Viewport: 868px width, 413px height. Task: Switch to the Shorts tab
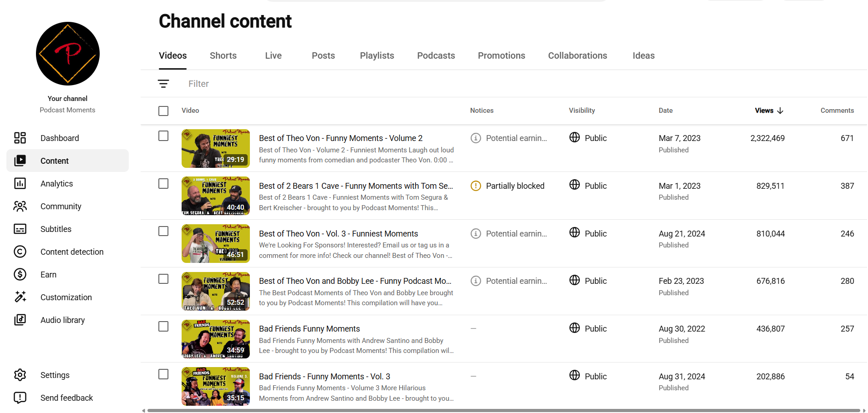tap(223, 55)
